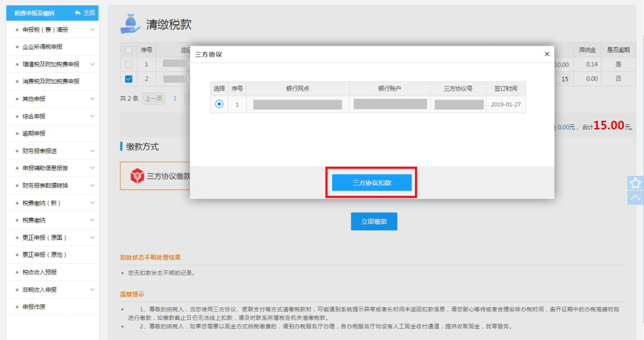Click page number 1 in pagination
Image resolution: width=644 pixels, height=340 pixels.
point(175,98)
